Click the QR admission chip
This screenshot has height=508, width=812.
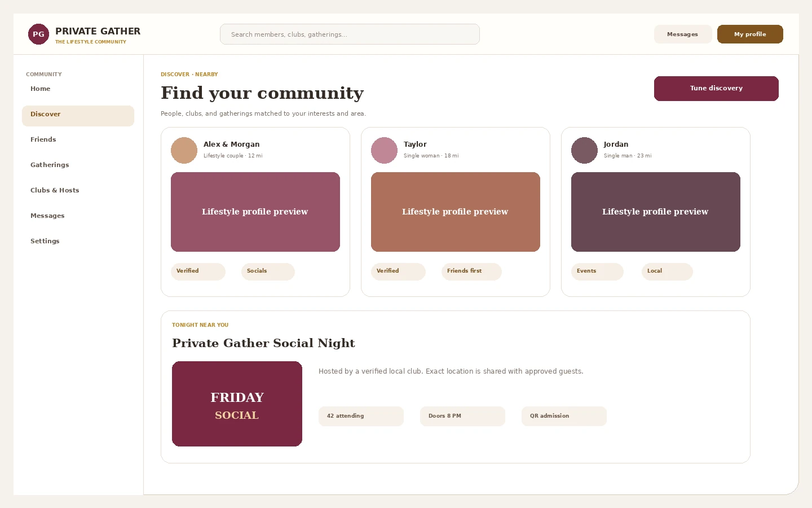[x=564, y=416]
